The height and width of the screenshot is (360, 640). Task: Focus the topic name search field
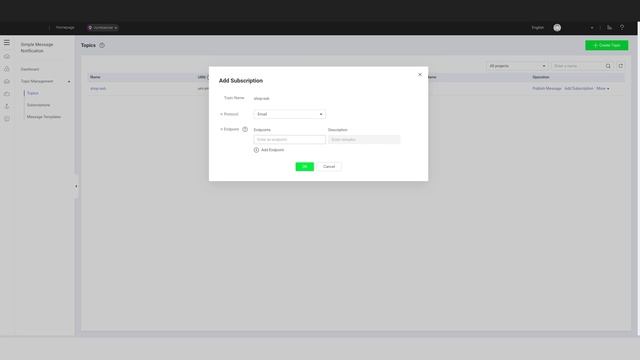[x=577, y=66]
